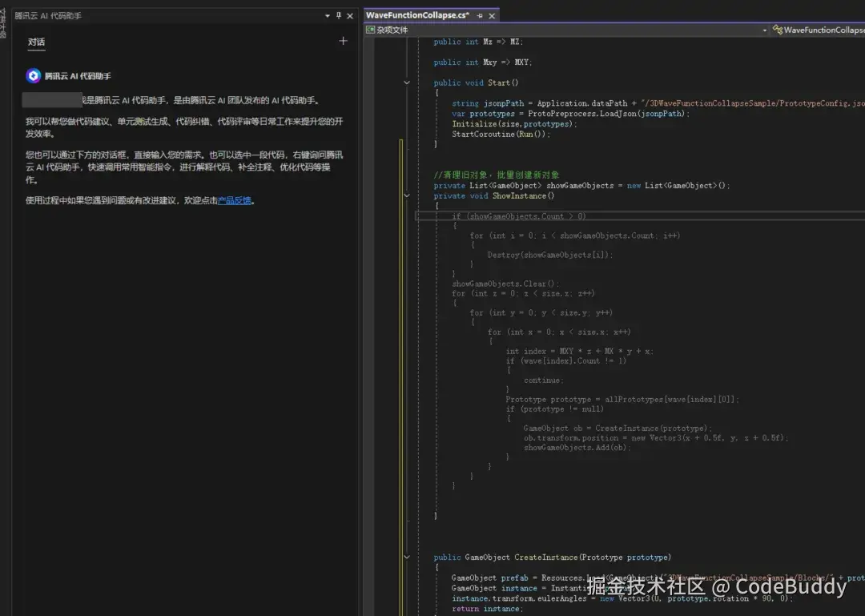Click the 'Prototype prototype = allPrototypes' line
865x616 pixels.
pyautogui.click(x=622, y=400)
